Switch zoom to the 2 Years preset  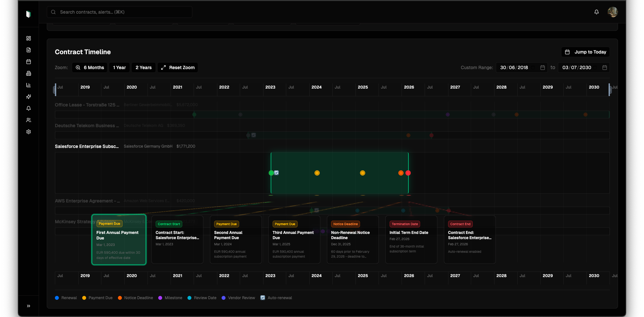click(143, 67)
